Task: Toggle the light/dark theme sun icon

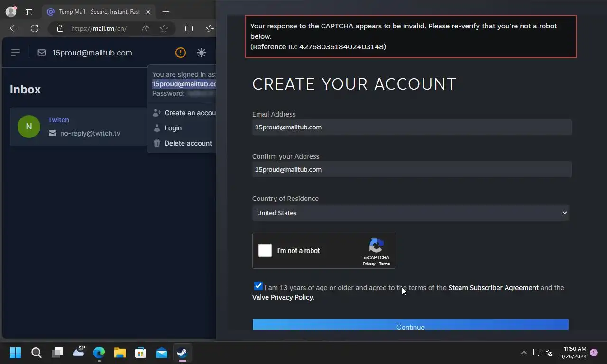Action: pyautogui.click(x=202, y=53)
